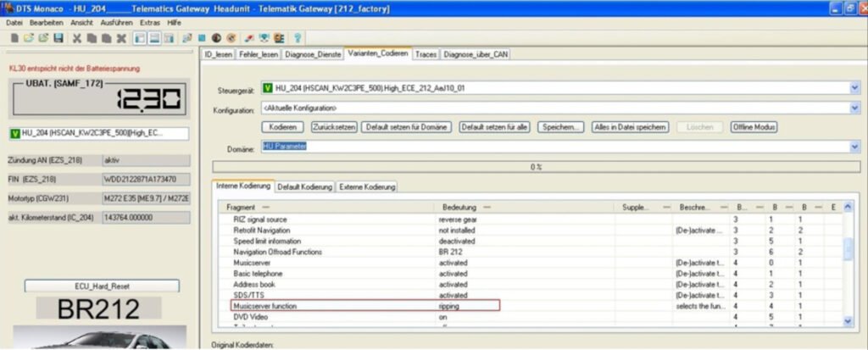Click the half-filled contrast circle icon
The width and height of the screenshot is (868, 350).
216,38
